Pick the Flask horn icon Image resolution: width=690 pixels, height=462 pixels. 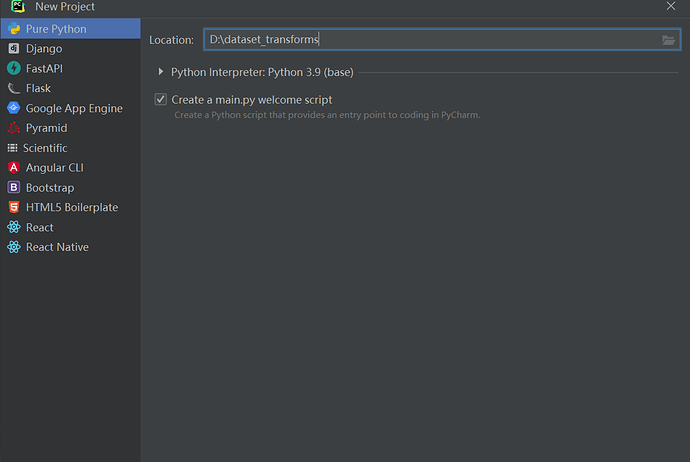pyautogui.click(x=14, y=88)
